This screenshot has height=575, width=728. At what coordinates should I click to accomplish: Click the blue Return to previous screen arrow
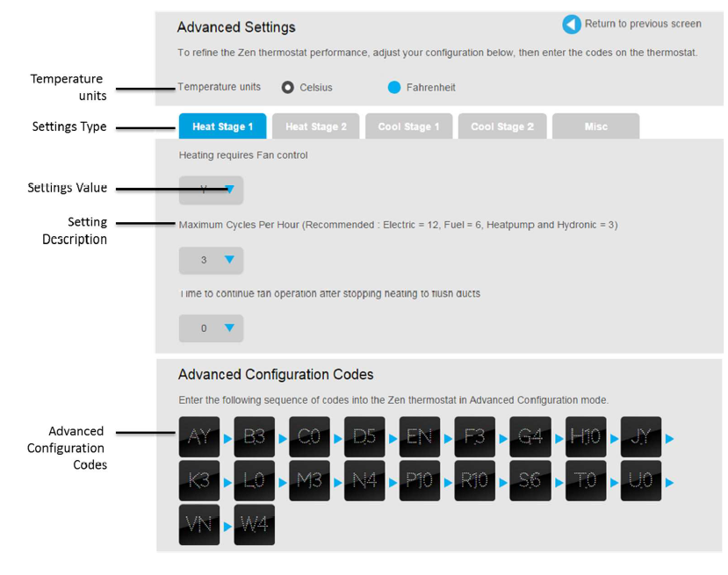(572, 25)
